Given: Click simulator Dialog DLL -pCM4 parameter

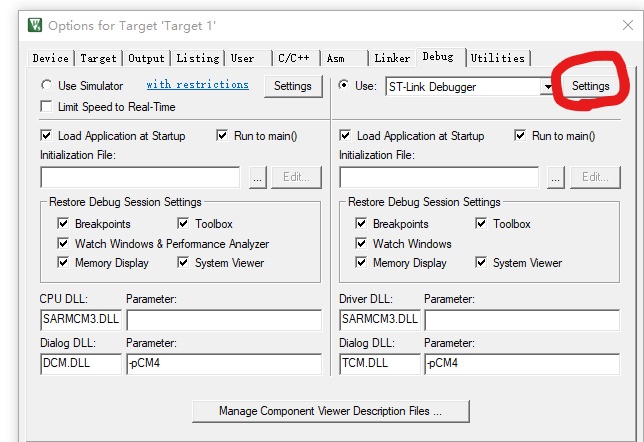Looking at the screenshot, I should [224, 364].
